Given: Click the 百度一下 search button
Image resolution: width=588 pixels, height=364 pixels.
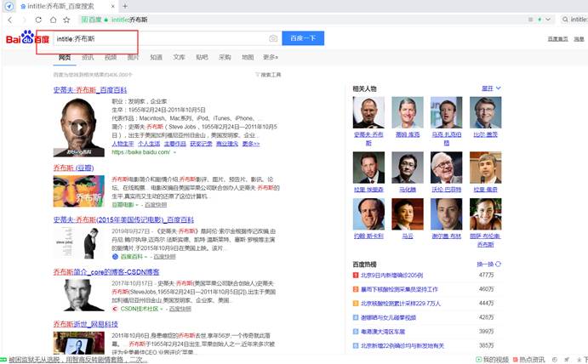Looking at the screenshot, I should click(303, 38).
